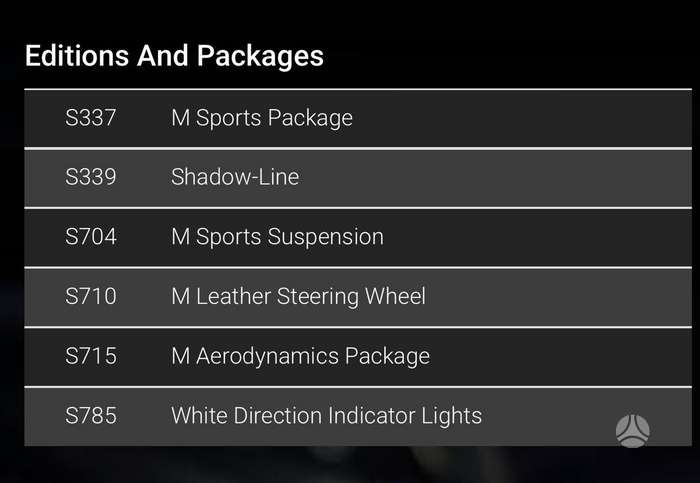Click the S337 option code
Viewport: 700px width, 483px height.
91,118
